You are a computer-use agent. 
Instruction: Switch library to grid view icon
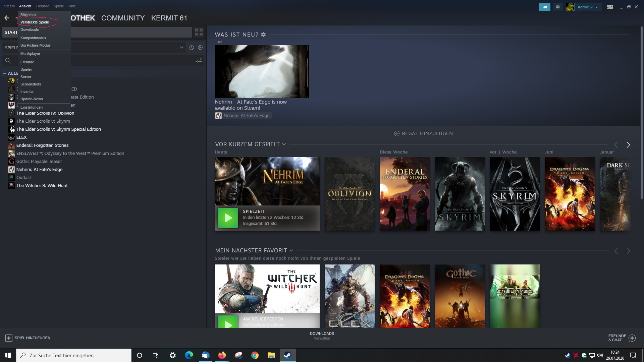pos(199,32)
